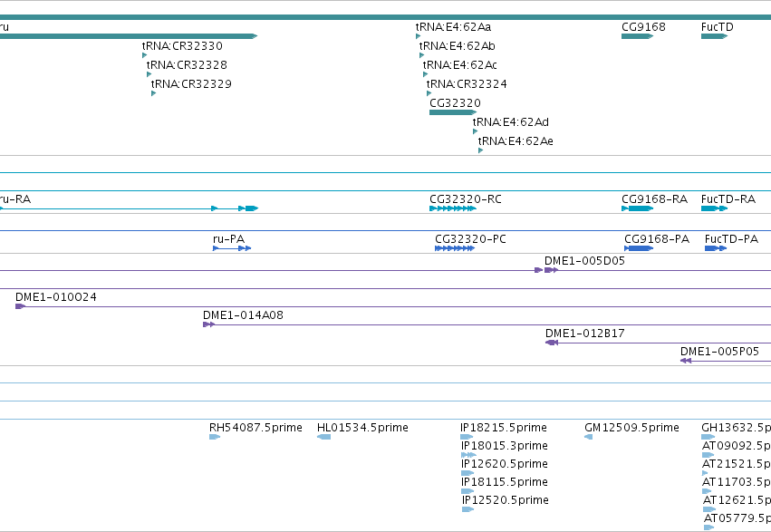Viewport: 771px width, 532px height.
Task: Open the CG32320-RC transcript
Action: pos(453,208)
